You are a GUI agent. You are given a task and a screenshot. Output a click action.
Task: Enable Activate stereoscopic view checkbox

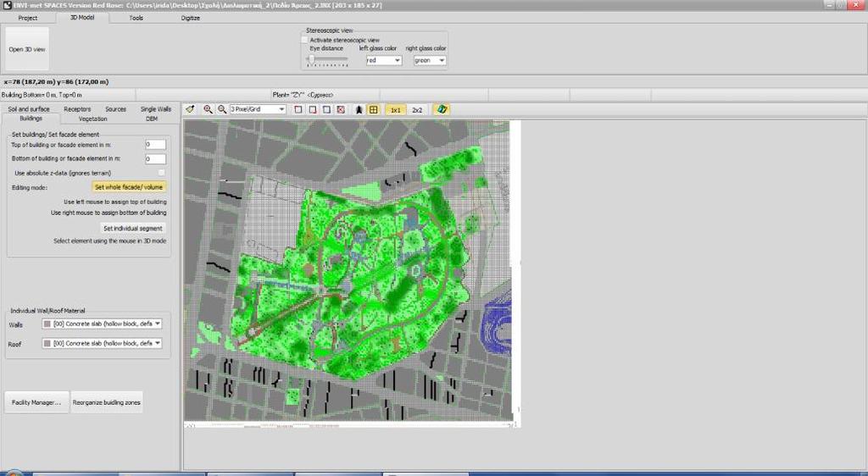click(304, 40)
